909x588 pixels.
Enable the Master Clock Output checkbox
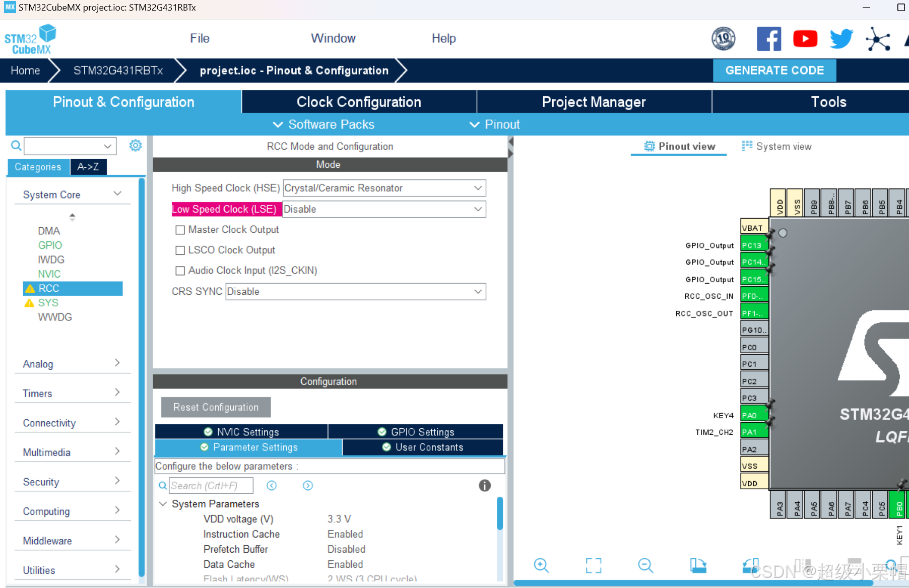(x=180, y=230)
